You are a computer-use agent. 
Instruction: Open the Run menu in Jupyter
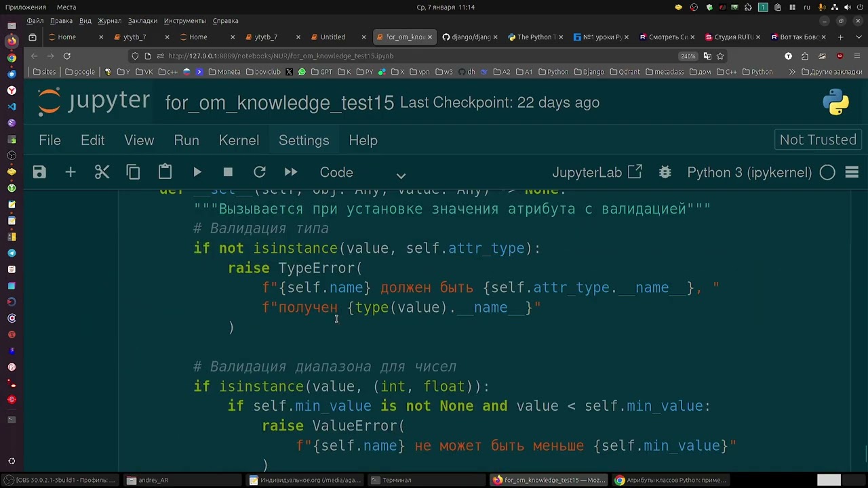[x=186, y=140]
